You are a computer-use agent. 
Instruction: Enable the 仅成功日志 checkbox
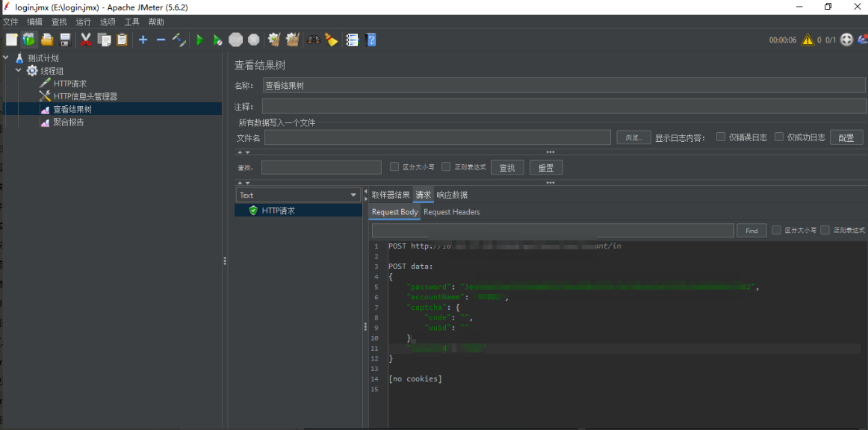click(780, 137)
